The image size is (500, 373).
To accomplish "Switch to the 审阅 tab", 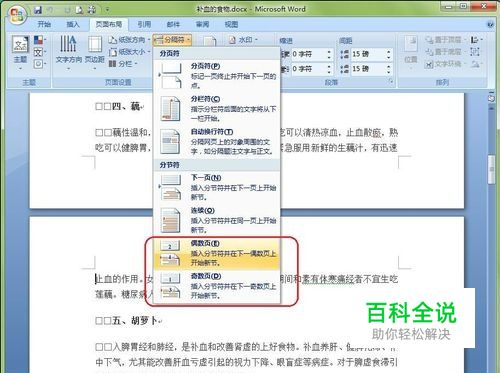I will click(202, 24).
